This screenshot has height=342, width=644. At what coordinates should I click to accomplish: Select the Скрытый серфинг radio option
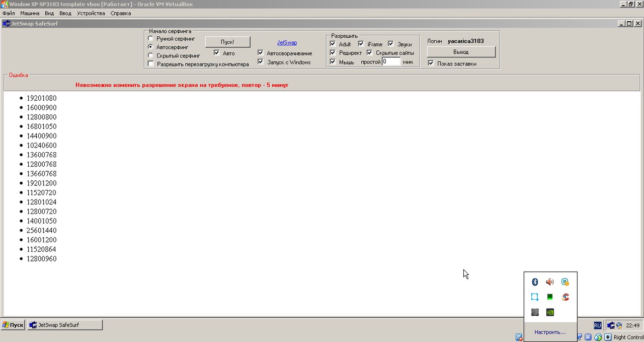pos(150,55)
